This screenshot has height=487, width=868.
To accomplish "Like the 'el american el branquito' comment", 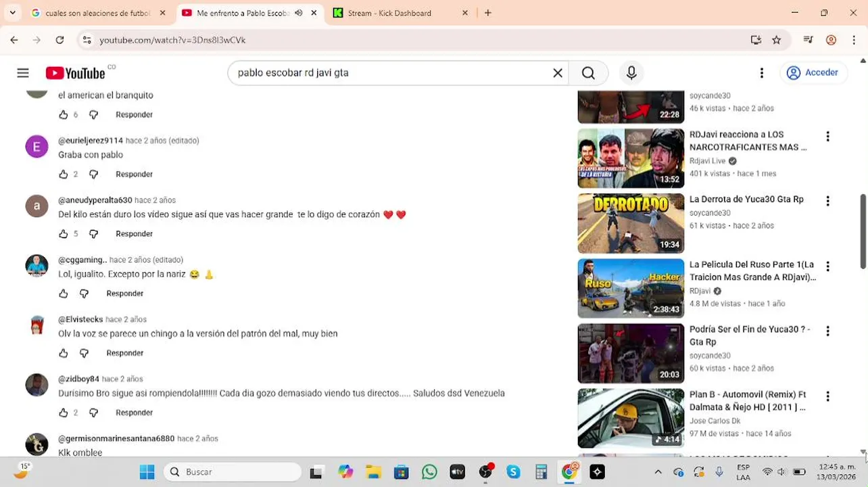I will pos(64,115).
